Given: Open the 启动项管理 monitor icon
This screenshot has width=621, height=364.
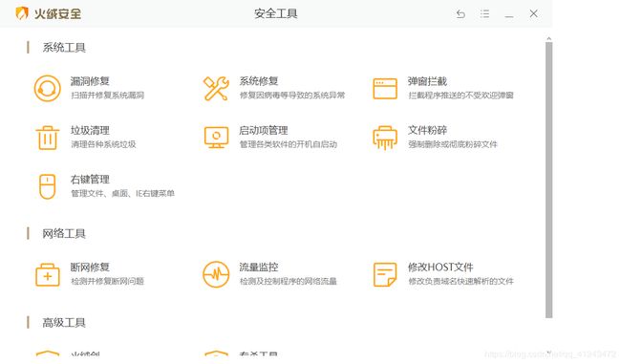Looking at the screenshot, I should pyautogui.click(x=216, y=138).
